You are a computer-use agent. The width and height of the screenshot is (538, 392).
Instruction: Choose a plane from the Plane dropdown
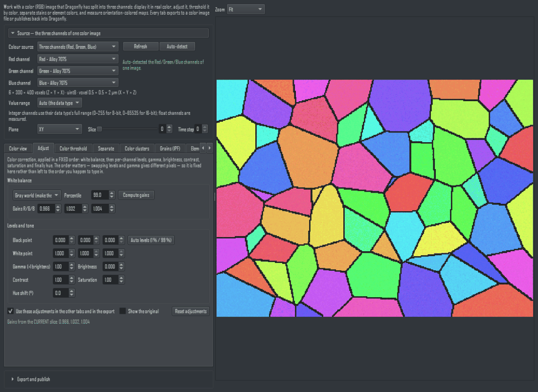pyautogui.click(x=59, y=130)
